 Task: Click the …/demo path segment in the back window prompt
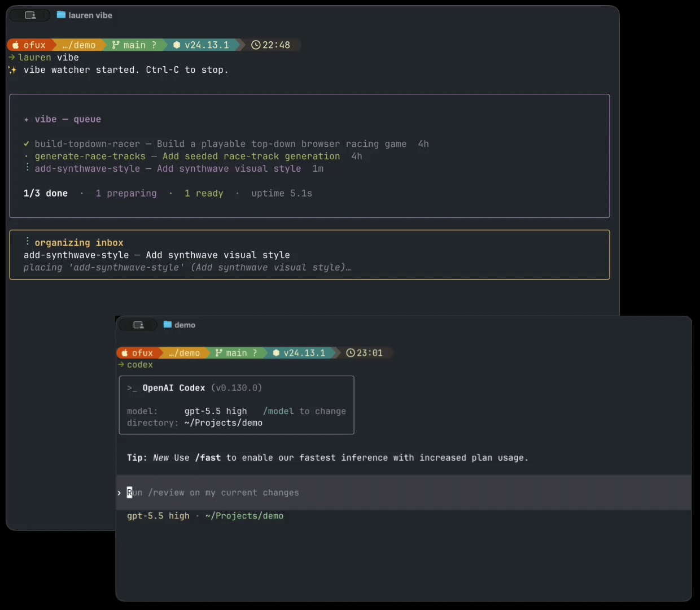click(79, 45)
